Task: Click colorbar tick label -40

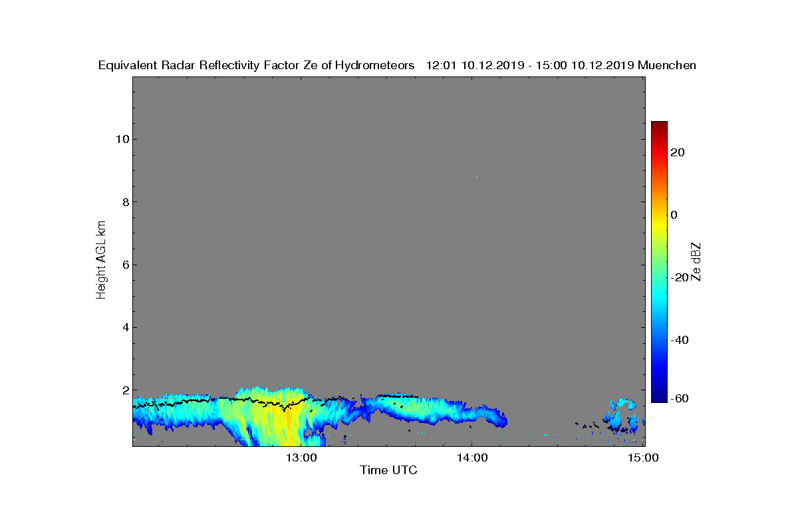Action: (x=679, y=340)
